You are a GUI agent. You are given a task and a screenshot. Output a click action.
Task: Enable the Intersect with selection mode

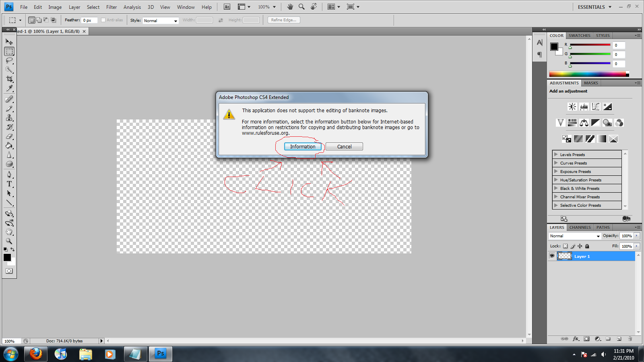tap(53, 20)
